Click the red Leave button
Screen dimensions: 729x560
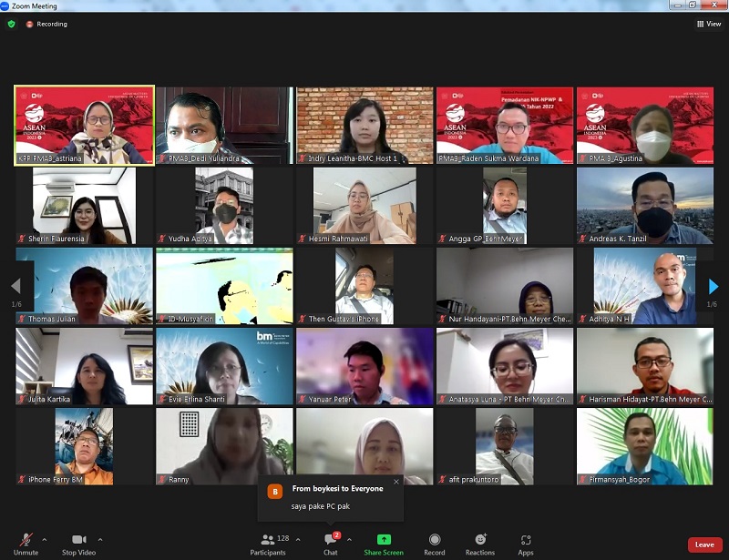click(x=703, y=545)
